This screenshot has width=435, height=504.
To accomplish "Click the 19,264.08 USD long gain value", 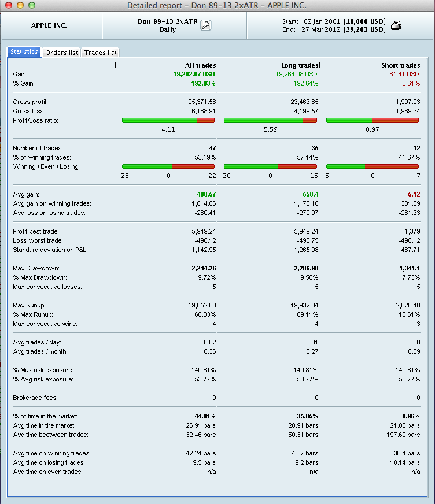I will pyautogui.click(x=296, y=74).
